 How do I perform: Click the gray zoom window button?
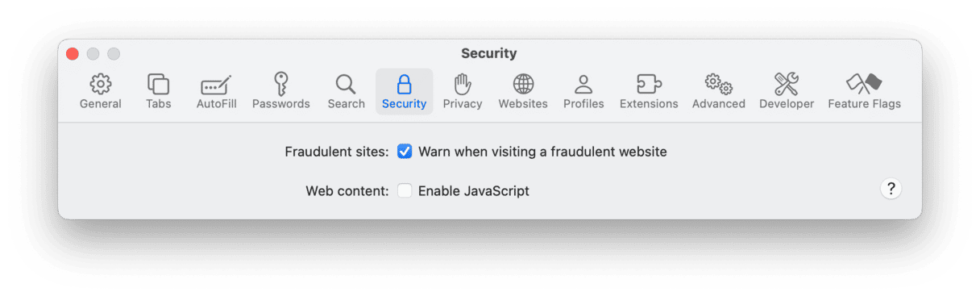[114, 54]
